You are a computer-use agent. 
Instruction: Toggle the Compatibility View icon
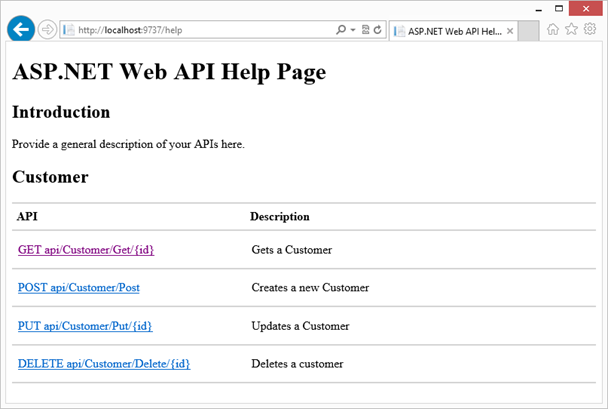coord(365,31)
